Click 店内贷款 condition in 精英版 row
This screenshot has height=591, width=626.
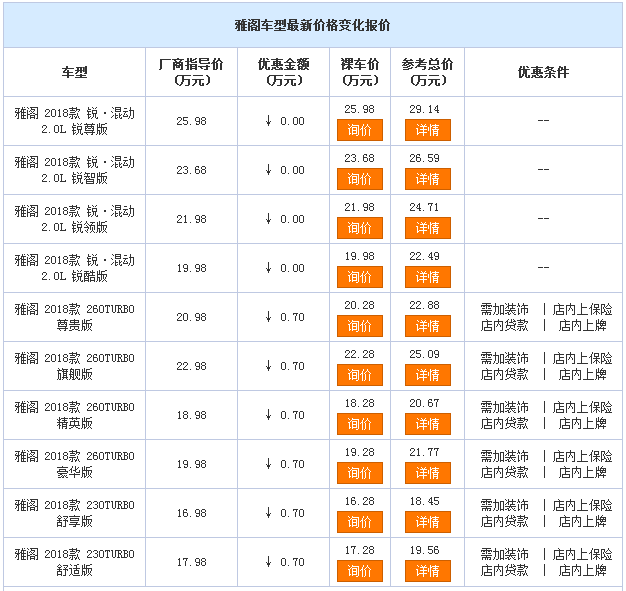[x=505, y=423]
